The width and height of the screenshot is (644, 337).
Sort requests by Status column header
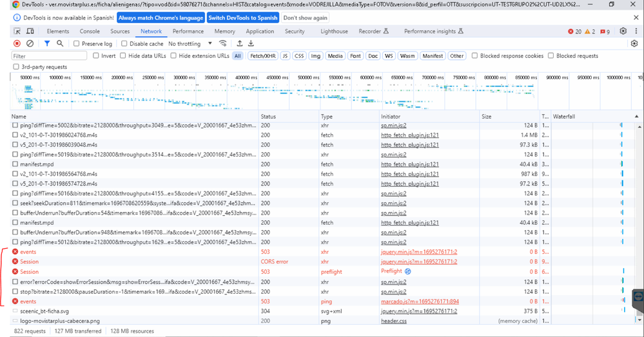(268, 116)
